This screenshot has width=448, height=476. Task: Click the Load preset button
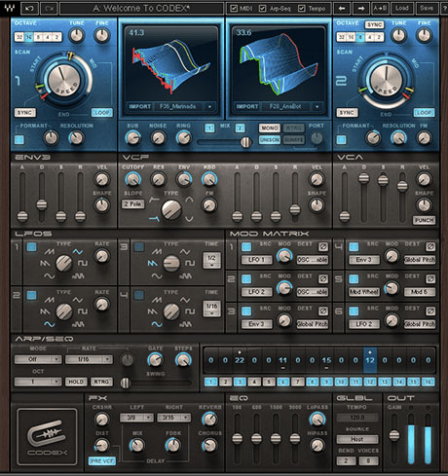coord(401,9)
